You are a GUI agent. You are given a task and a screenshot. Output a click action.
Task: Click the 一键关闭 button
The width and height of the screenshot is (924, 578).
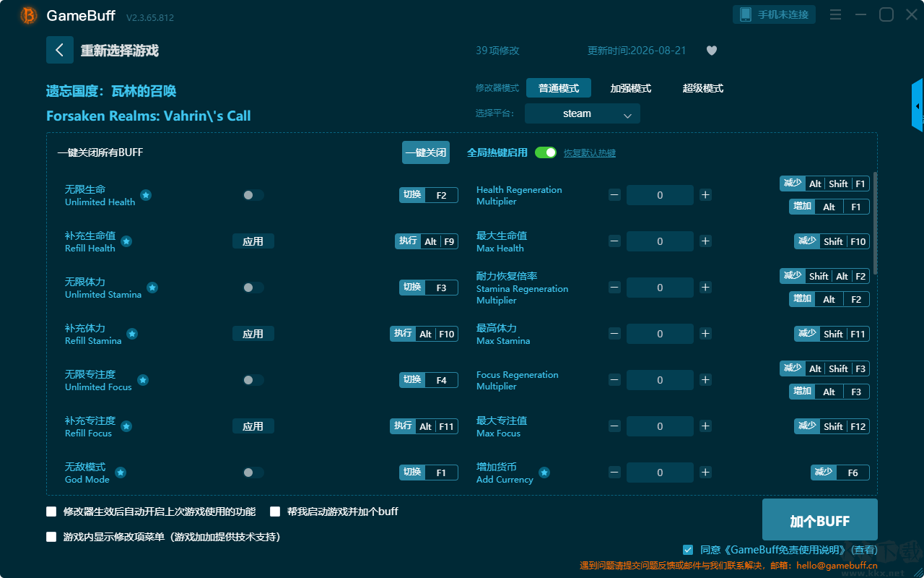(426, 152)
